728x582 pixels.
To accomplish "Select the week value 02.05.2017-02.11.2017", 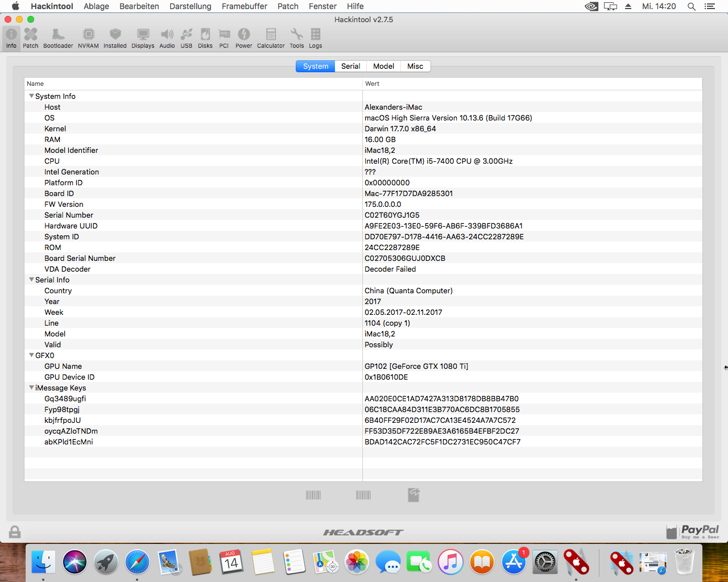I will pos(403,312).
